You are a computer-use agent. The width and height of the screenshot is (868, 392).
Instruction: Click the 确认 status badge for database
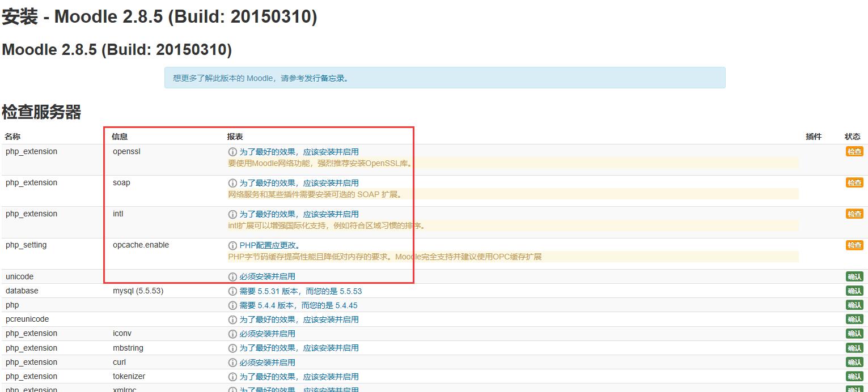pyautogui.click(x=854, y=291)
